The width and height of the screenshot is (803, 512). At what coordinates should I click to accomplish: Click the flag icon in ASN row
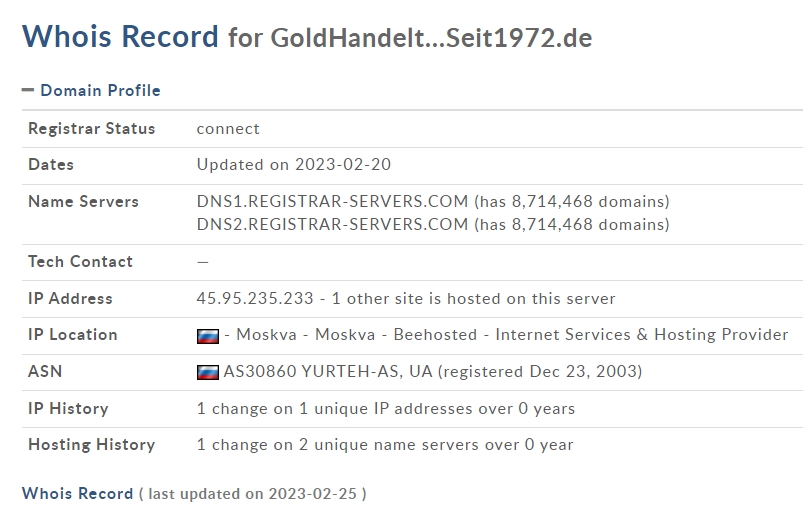(x=207, y=372)
